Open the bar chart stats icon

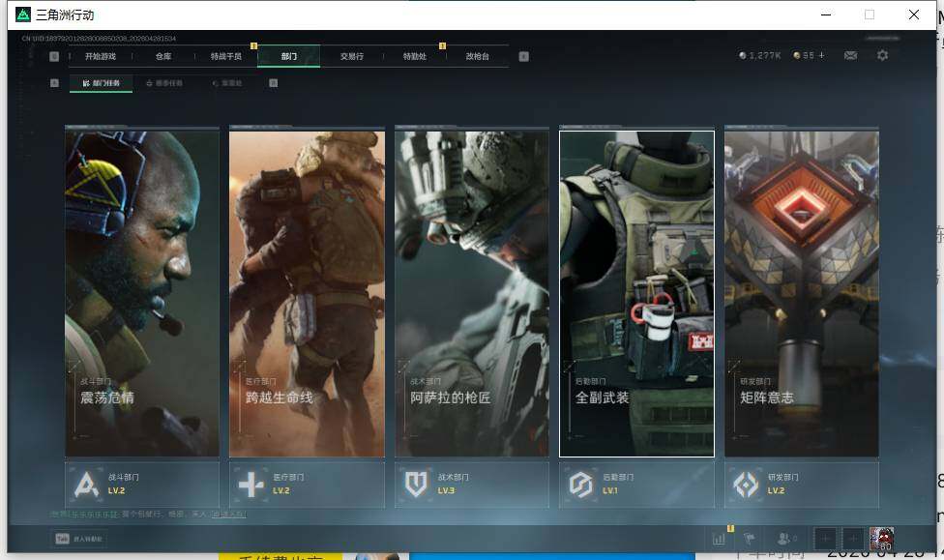point(719,539)
